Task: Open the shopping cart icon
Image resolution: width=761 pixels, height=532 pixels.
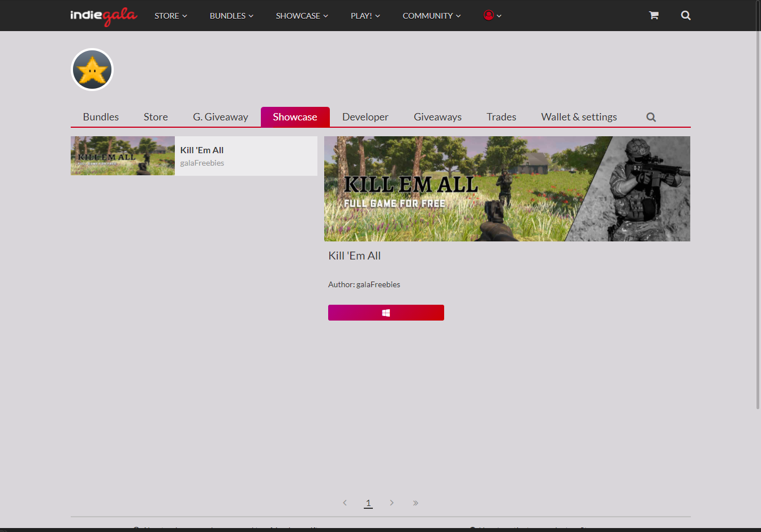Action: point(653,15)
